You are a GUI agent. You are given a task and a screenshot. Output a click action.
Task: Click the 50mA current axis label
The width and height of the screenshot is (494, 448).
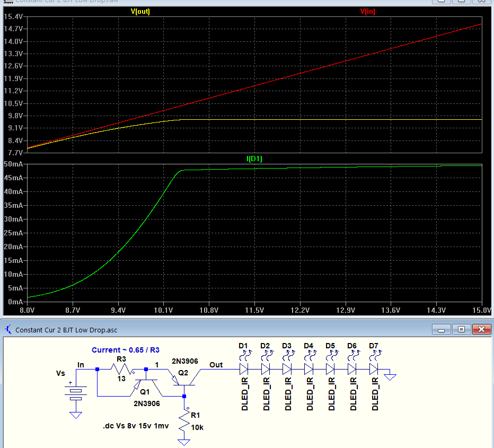click(13, 164)
